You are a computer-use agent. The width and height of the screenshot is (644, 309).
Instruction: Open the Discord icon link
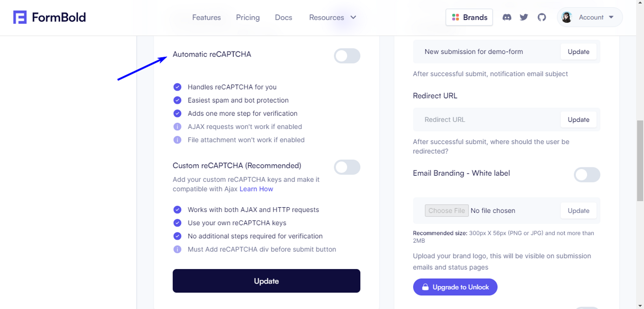pyautogui.click(x=507, y=17)
